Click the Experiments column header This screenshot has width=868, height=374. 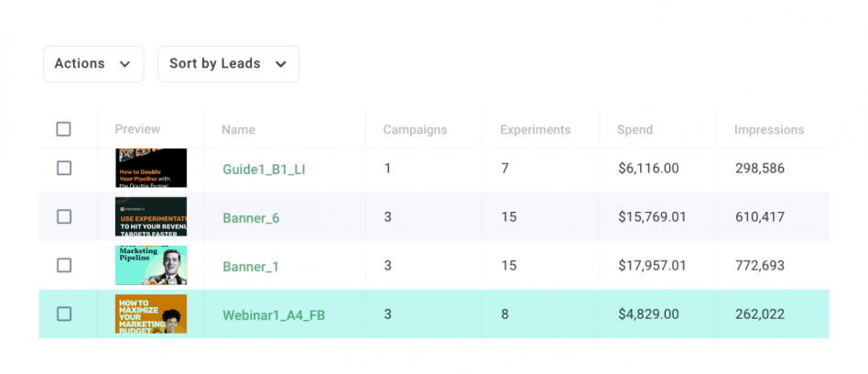(x=535, y=130)
